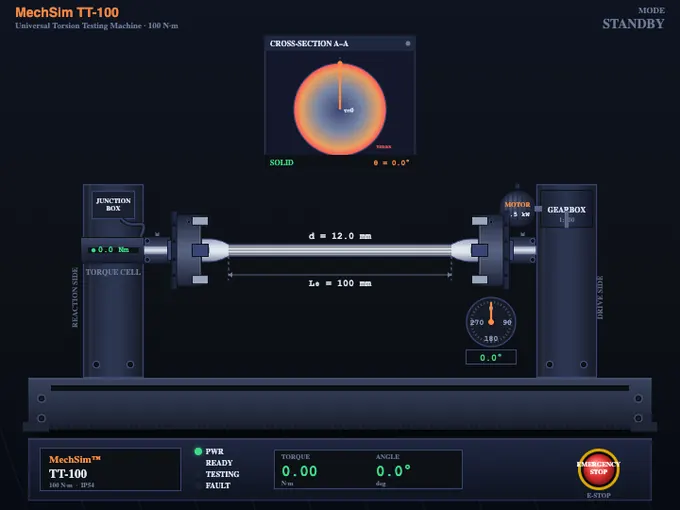
Task: Click the d = 12.0 mm label
Action: pos(340,236)
